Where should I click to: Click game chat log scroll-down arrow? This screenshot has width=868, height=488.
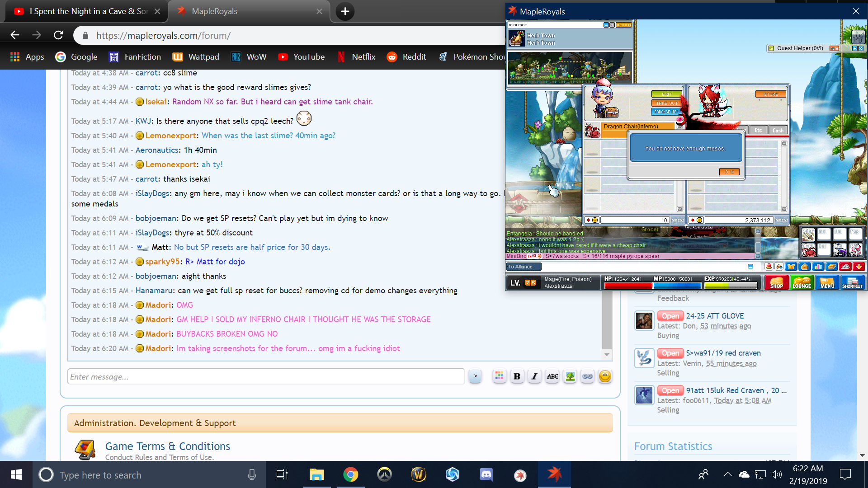click(x=758, y=256)
